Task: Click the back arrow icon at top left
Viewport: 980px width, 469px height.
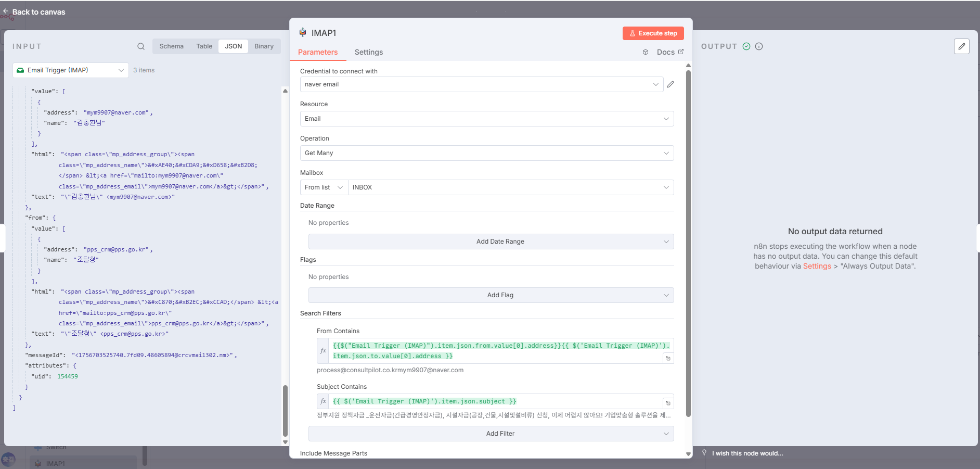Action: [x=6, y=11]
